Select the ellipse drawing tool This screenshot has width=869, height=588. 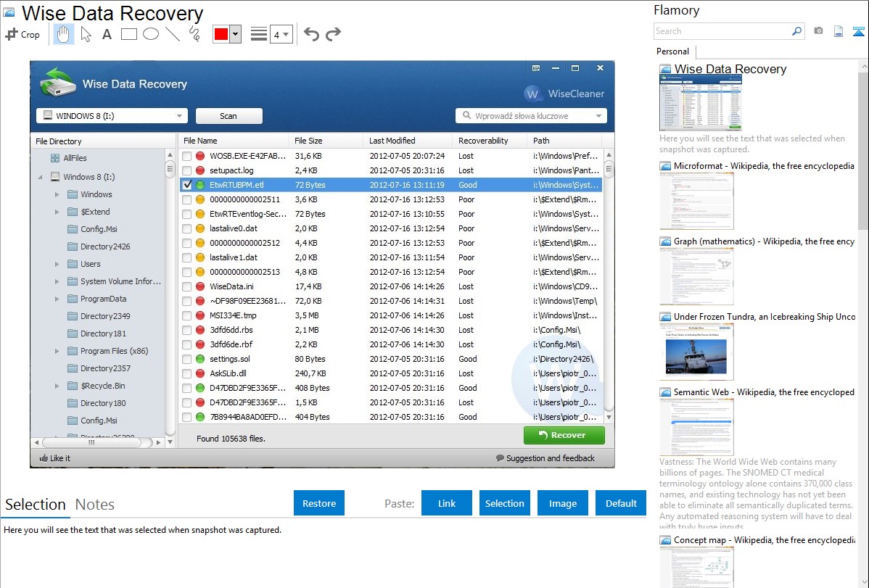point(150,34)
